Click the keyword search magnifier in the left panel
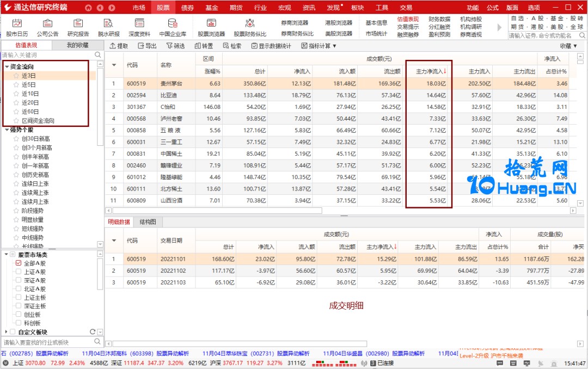 [98, 55]
